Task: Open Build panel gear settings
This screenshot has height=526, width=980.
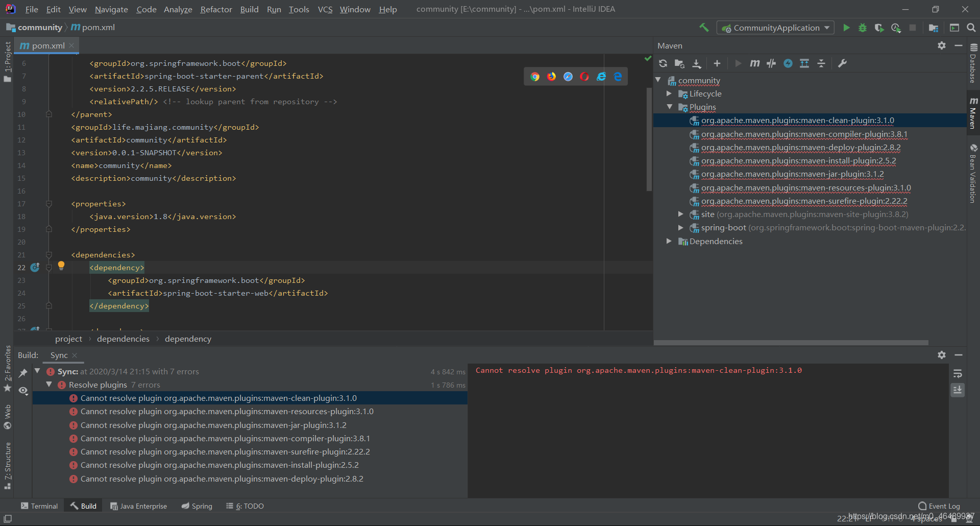Action: pos(942,355)
